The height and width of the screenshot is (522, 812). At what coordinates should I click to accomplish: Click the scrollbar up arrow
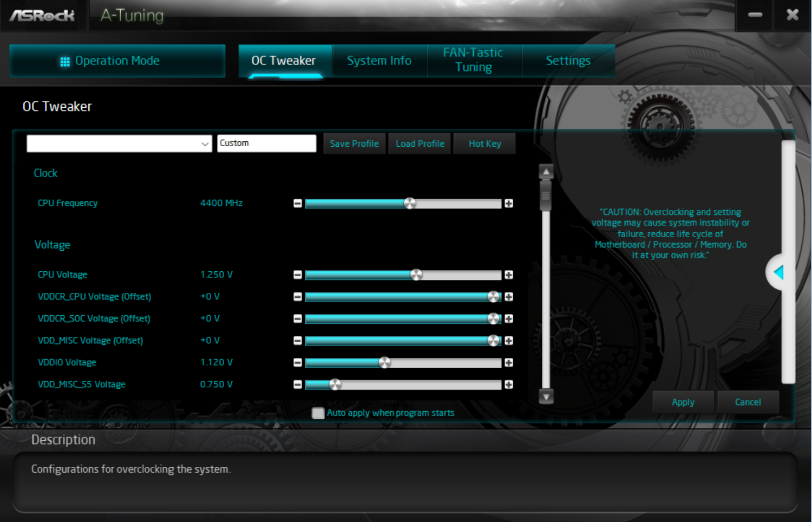(x=546, y=170)
